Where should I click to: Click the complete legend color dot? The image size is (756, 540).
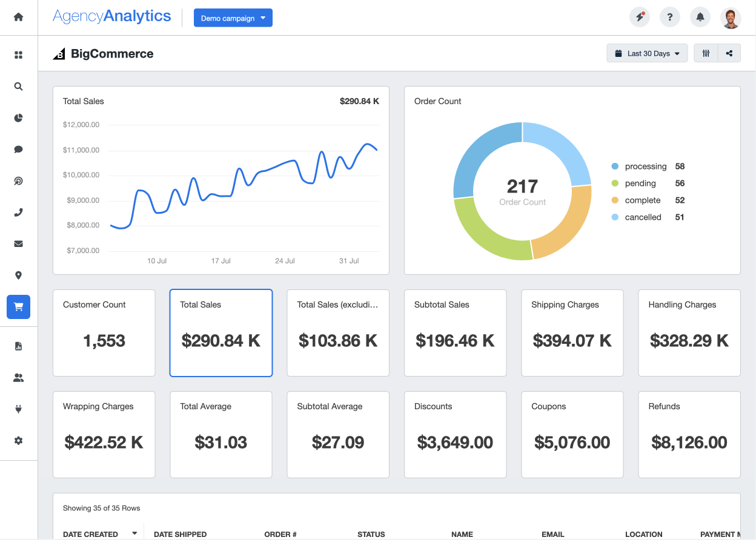tap(615, 200)
